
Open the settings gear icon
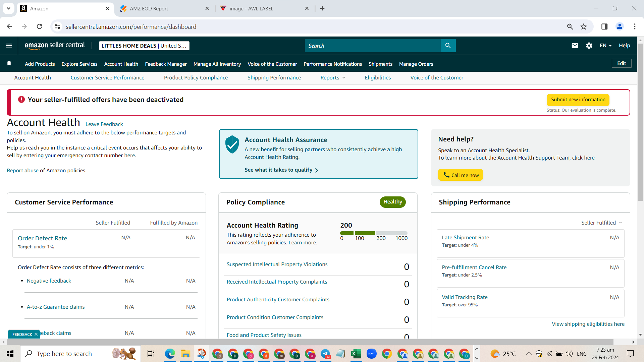pyautogui.click(x=589, y=46)
